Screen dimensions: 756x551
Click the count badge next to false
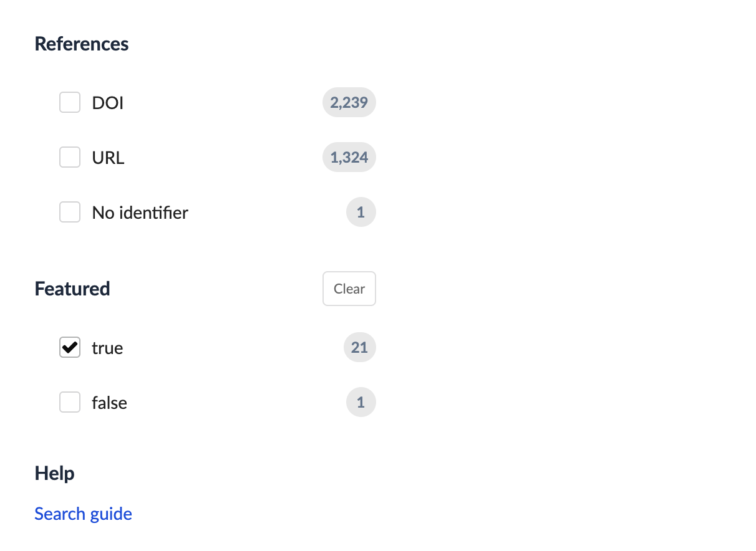coord(361,402)
